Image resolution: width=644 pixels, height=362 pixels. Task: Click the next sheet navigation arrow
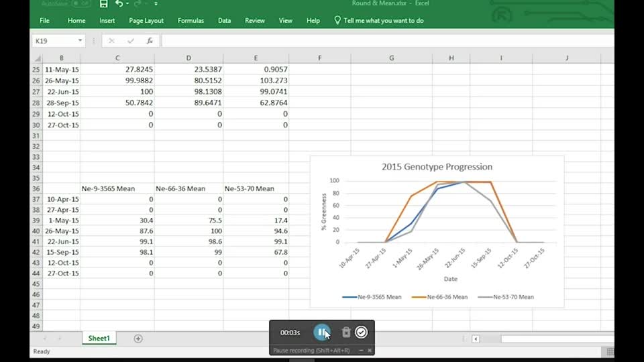60,339
